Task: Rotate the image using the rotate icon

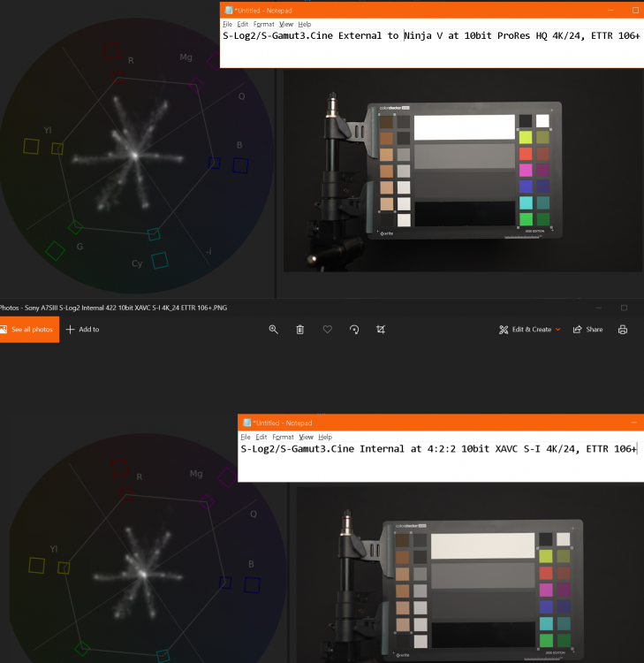Action: [354, 329]
